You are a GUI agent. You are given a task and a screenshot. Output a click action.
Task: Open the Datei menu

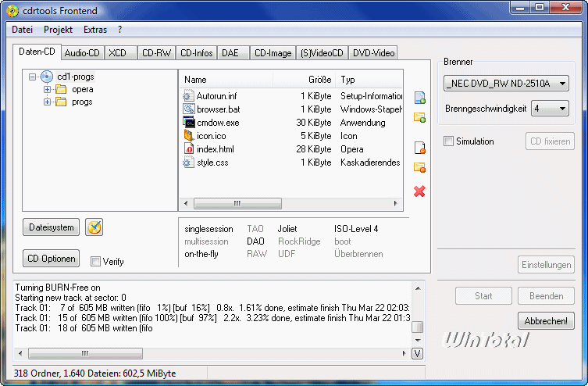(22, 30)
